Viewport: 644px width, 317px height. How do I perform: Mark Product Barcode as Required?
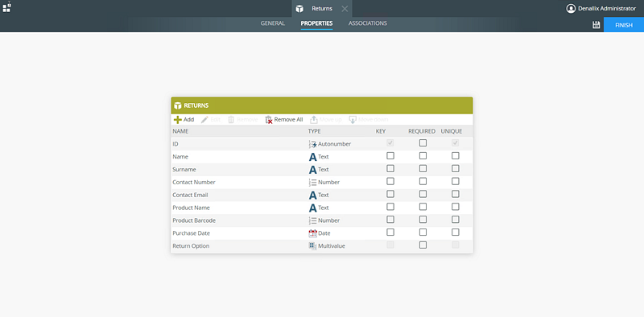click(423, 220)
